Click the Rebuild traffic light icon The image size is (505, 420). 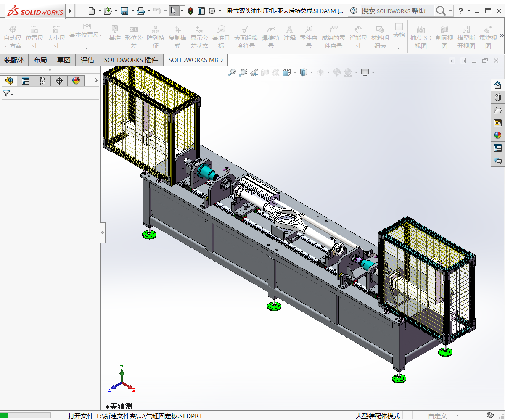point(190,11)
